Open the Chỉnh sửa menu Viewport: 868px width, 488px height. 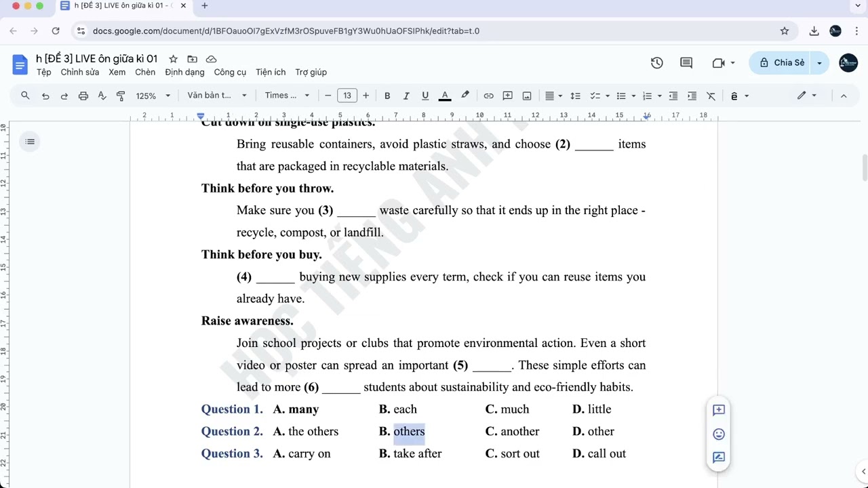coord(80,73)
